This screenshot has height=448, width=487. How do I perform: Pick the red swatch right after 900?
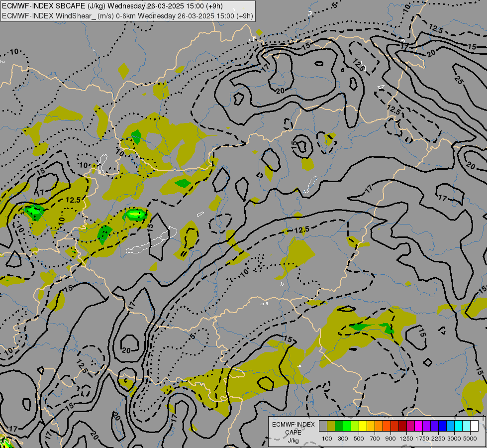(x=395, y=426)
